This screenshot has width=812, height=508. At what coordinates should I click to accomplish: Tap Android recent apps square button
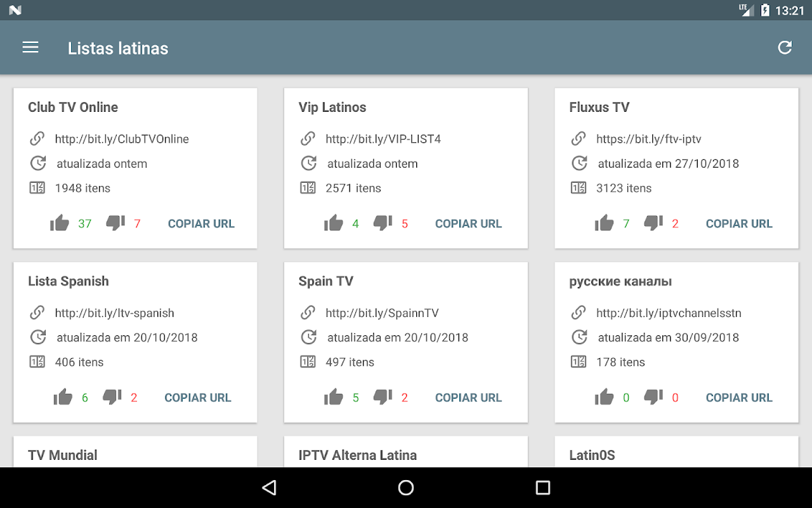point(542,488)
